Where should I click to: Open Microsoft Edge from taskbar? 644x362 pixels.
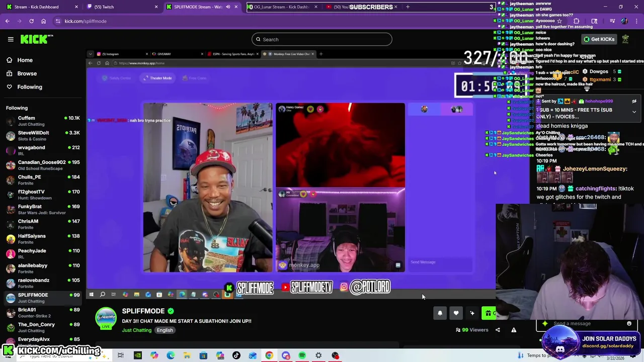point(171,356)
